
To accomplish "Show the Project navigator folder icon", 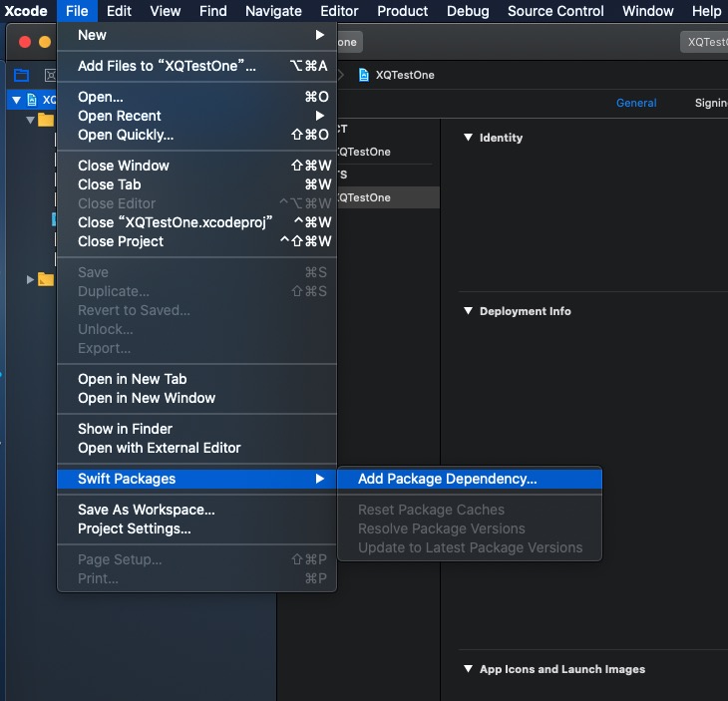I will click(21, 75).
